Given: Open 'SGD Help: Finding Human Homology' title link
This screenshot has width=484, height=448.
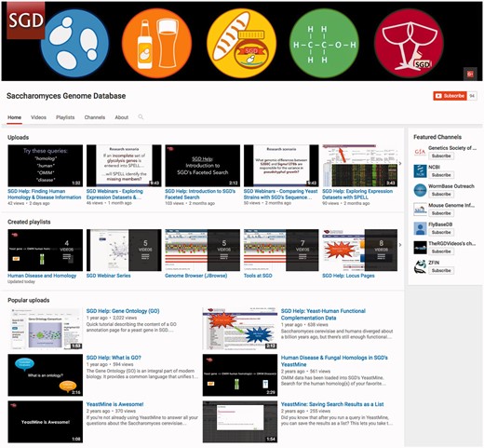Looking at the screenshot, I should point(45,194).
